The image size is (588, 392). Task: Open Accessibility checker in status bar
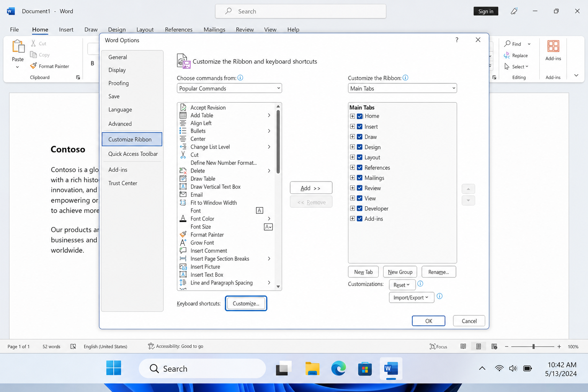[x=176, y=346]
